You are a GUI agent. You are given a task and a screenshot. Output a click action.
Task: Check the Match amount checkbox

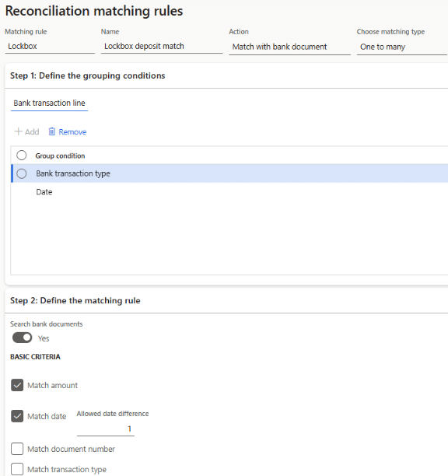point(17,385)
